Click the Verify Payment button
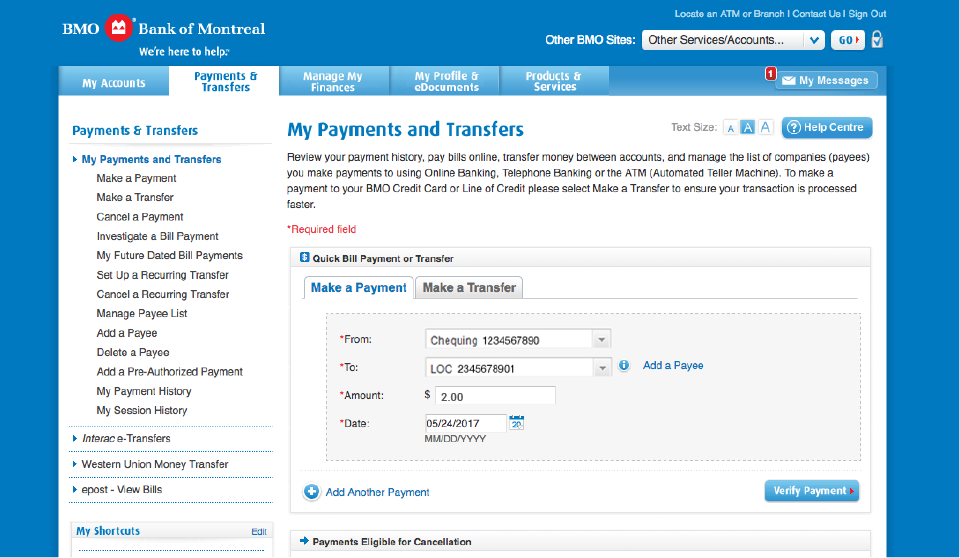The width and height of the screenshot is (960, 558). [812, 491]
